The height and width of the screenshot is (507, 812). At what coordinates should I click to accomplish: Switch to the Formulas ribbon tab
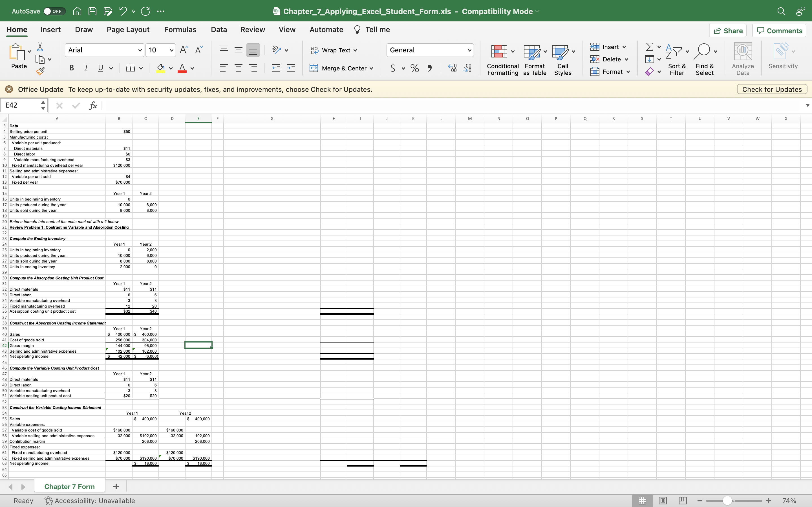[180, 30]
